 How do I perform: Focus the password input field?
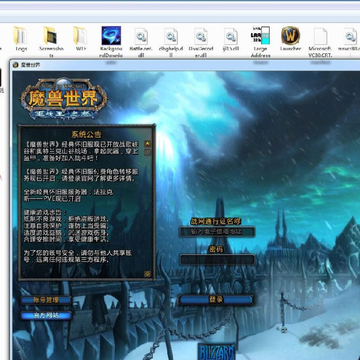click(x=217, y=259)
